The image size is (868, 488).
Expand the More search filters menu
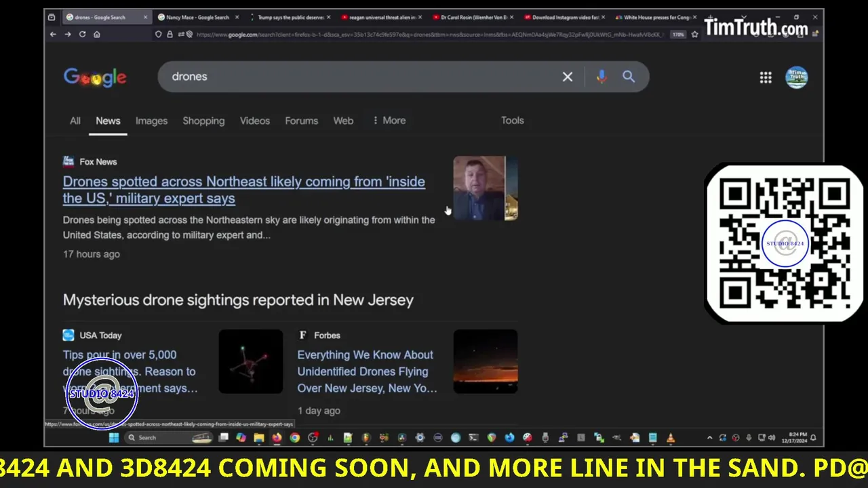click(x=389, y=121)
